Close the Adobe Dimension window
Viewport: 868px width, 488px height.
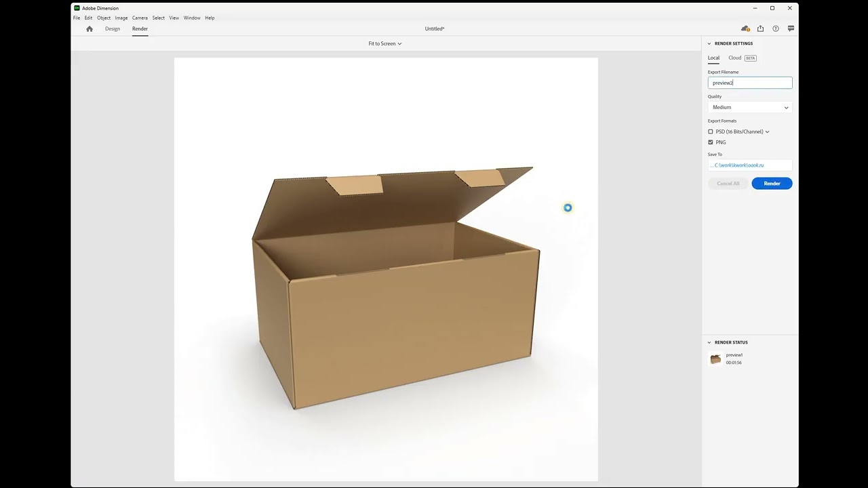point(790,8)
